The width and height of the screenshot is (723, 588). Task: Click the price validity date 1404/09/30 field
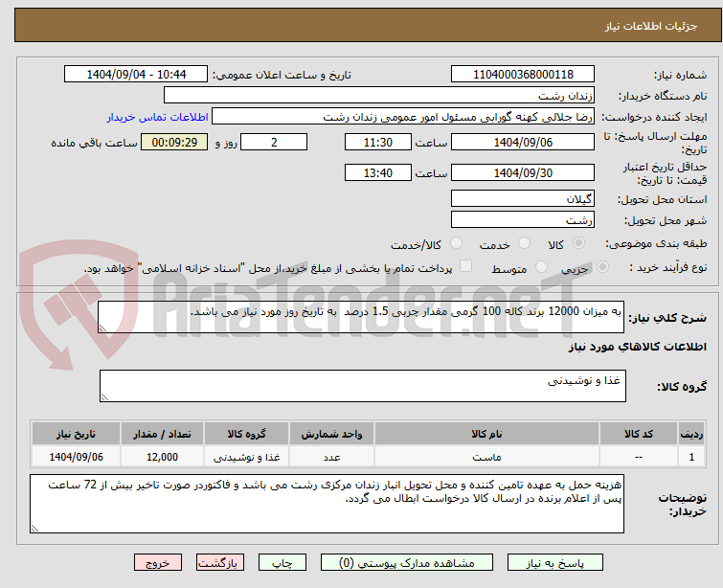coord(523,172)
